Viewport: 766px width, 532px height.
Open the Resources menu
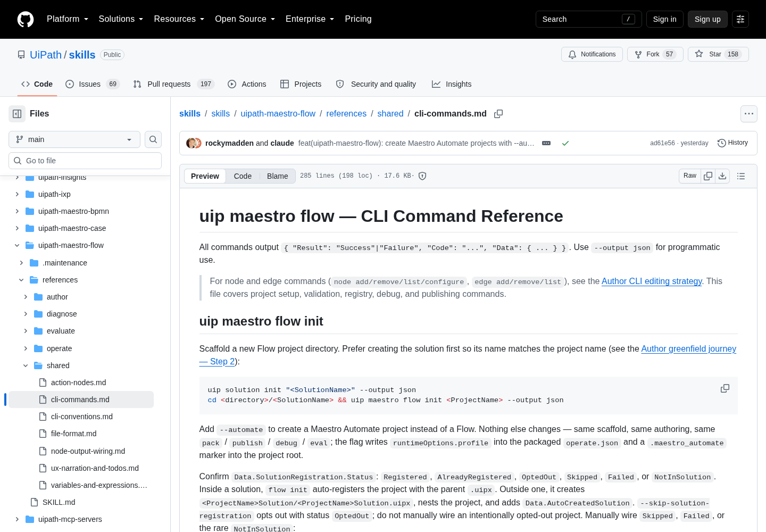coord(179,19)
